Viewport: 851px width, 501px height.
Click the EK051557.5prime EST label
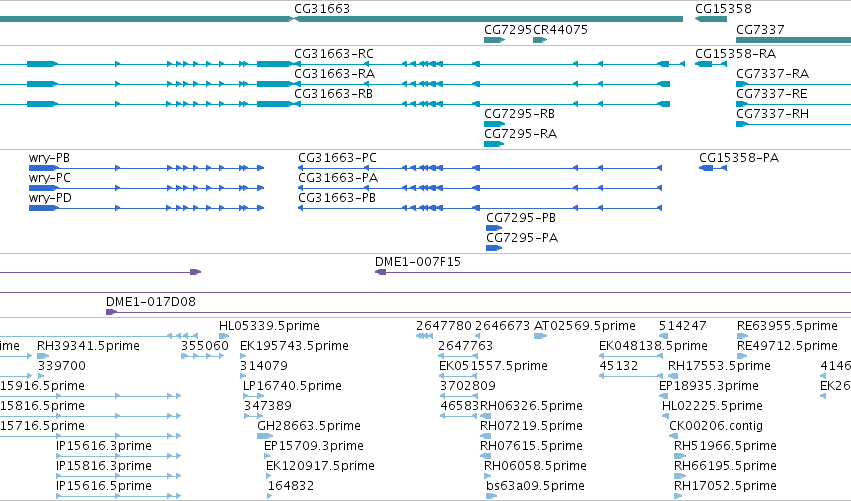click(493, 366)
